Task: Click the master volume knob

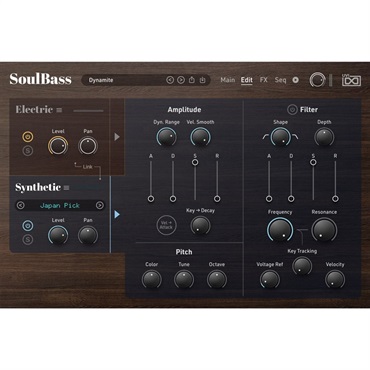Action: click(317, 80)
